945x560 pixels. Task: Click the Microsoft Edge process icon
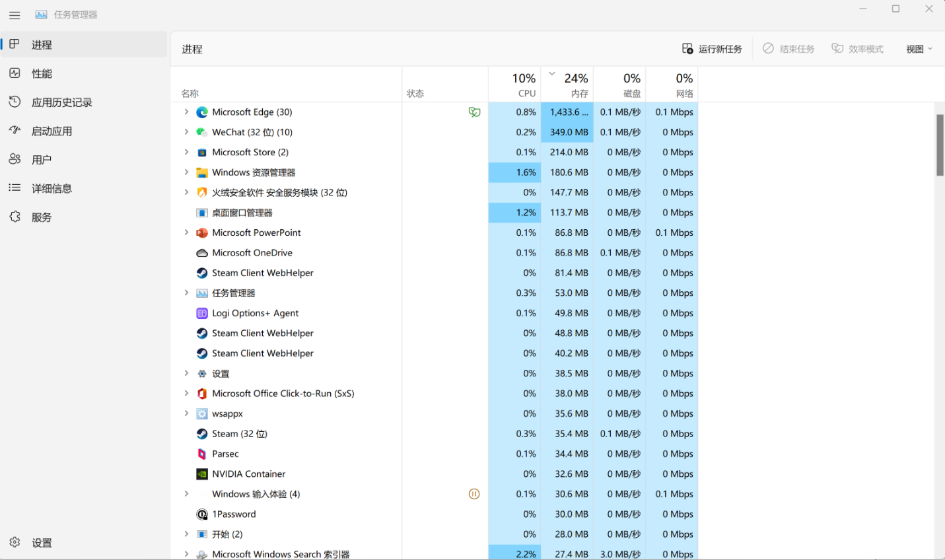pyautogui.click(x=202, y=112)
